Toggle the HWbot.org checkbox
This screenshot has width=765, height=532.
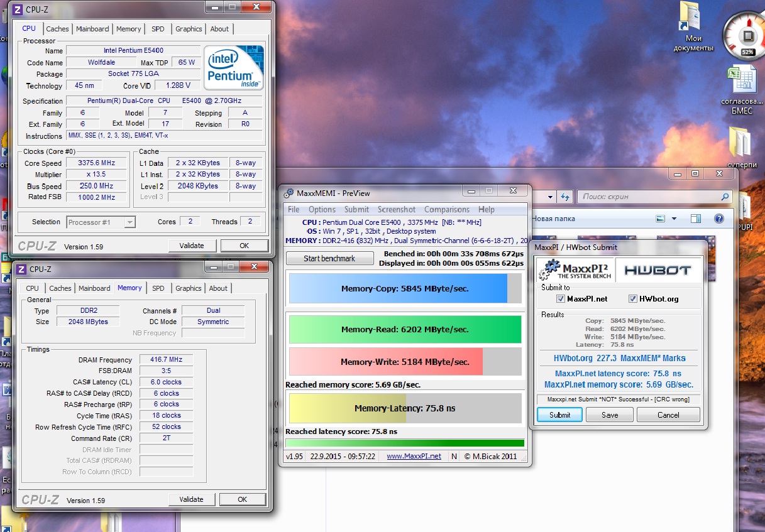pos(633,299)
